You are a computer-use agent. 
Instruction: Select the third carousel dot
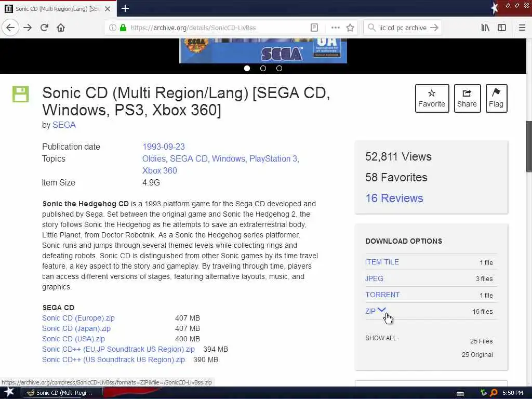tap(279, 68)
